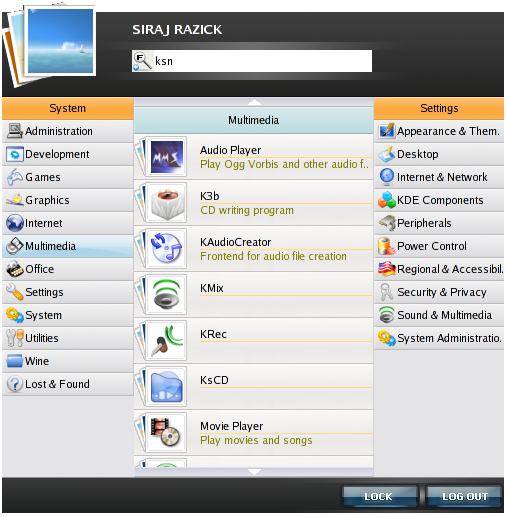Click the search field containing ksn

[252, 61]
